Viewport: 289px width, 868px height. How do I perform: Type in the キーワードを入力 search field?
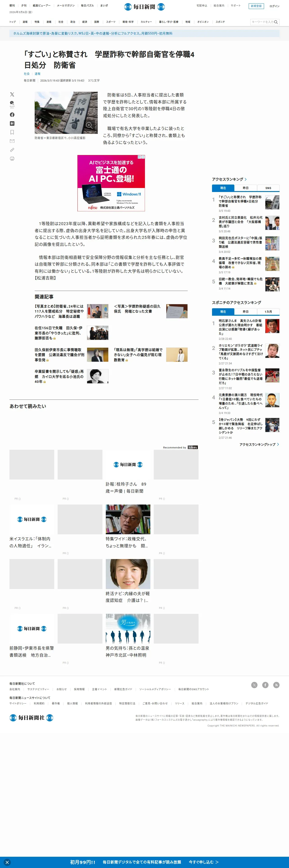[x=262, y=22]
